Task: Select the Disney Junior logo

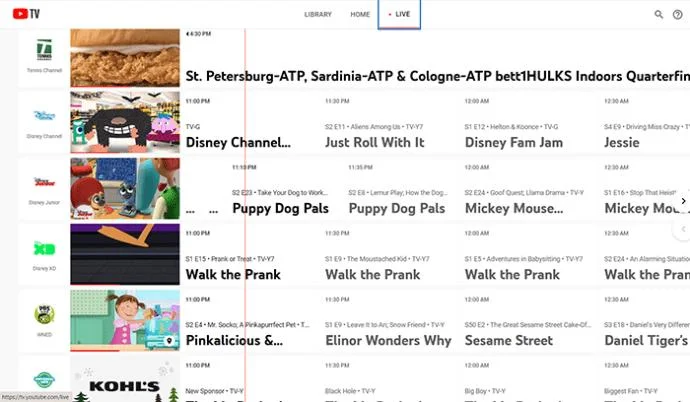Action: tap(44, 182)
